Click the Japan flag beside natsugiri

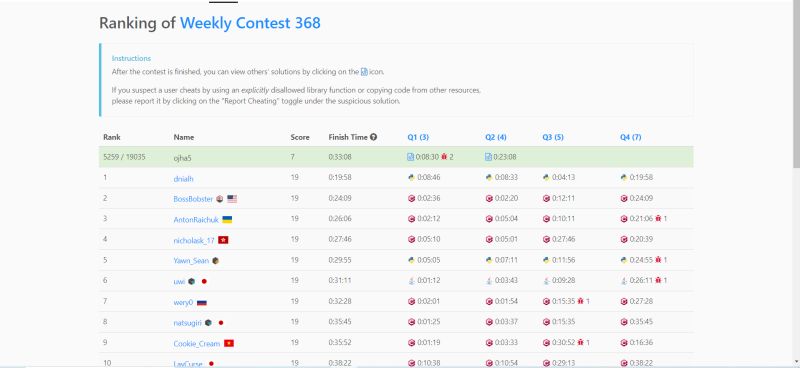221,323
